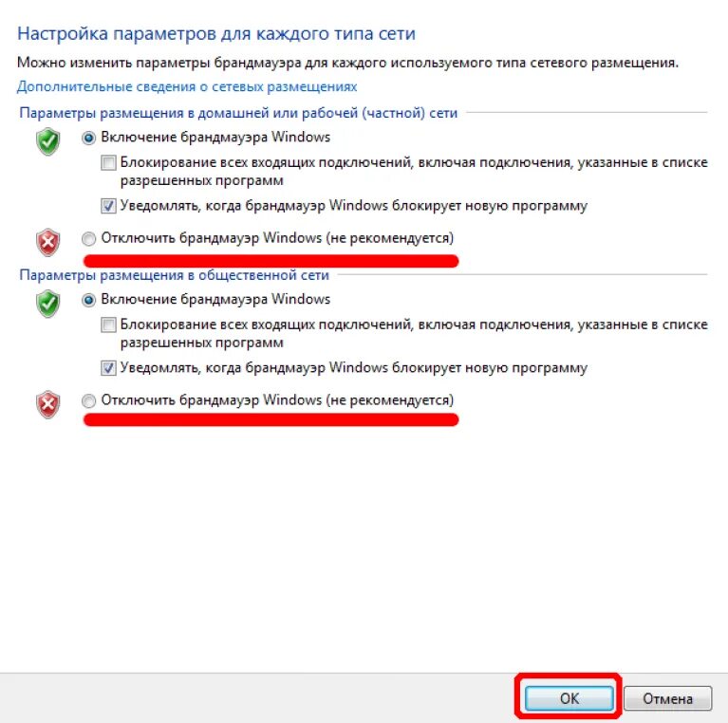Uncheck 'Уведомлять' notification checkbox in public network section

(108, 368)
